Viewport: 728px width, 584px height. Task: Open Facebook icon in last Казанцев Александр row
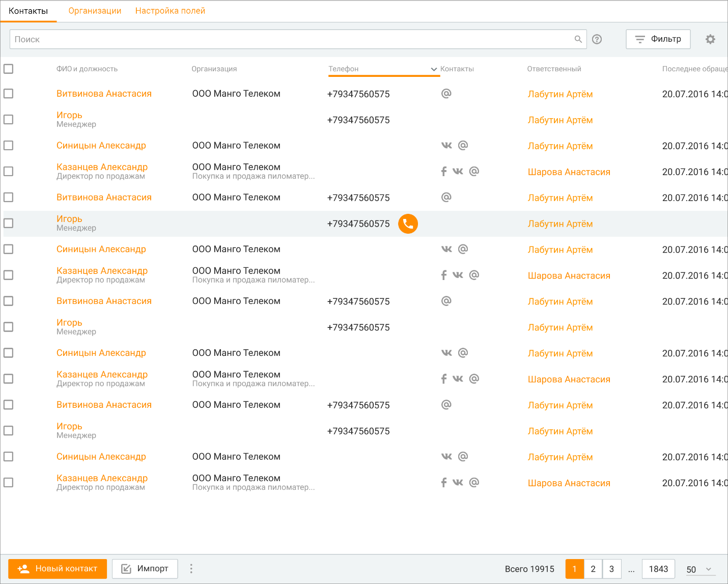(x=444, y=482)
